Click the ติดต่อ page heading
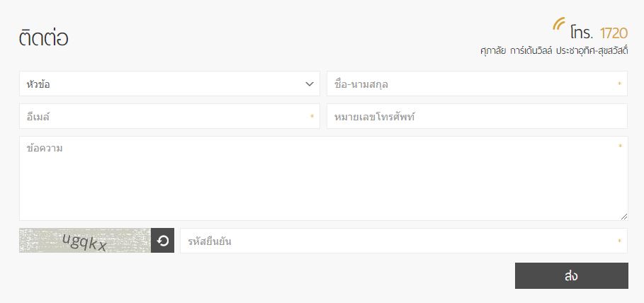The image size is (644, 303). (x=44, y=38)
